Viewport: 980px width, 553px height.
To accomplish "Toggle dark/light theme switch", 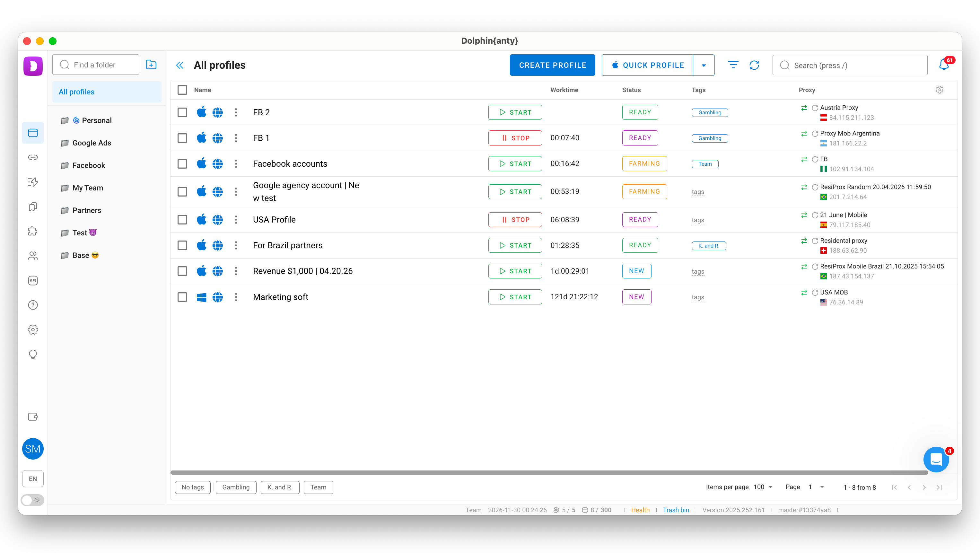I will [x=32, y=500].
